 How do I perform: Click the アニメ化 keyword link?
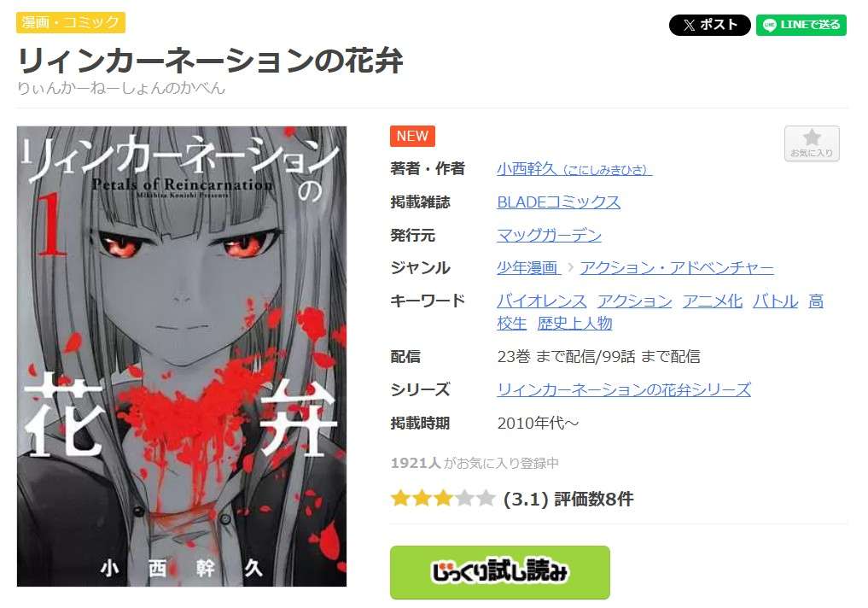point(712,301)
